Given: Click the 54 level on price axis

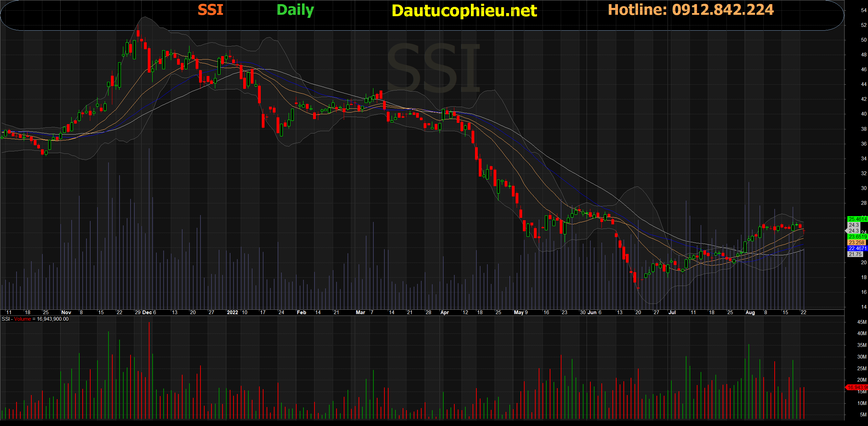Looking at the screenshot, I should [864, 10].
